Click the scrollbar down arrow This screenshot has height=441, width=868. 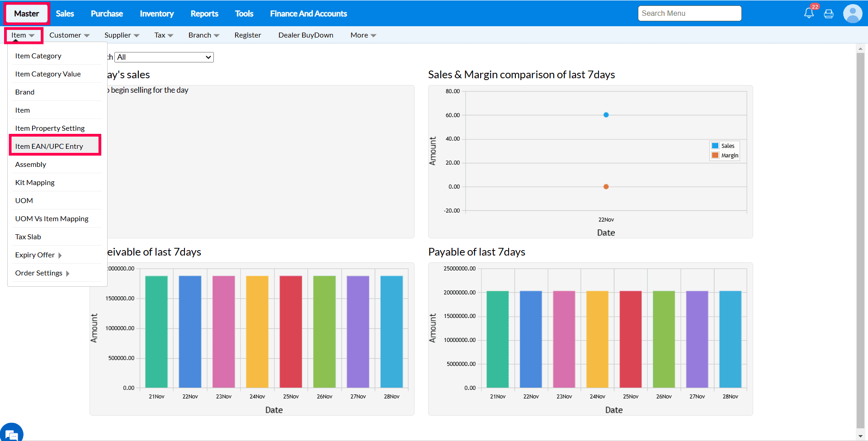click(x=860, y=436)
